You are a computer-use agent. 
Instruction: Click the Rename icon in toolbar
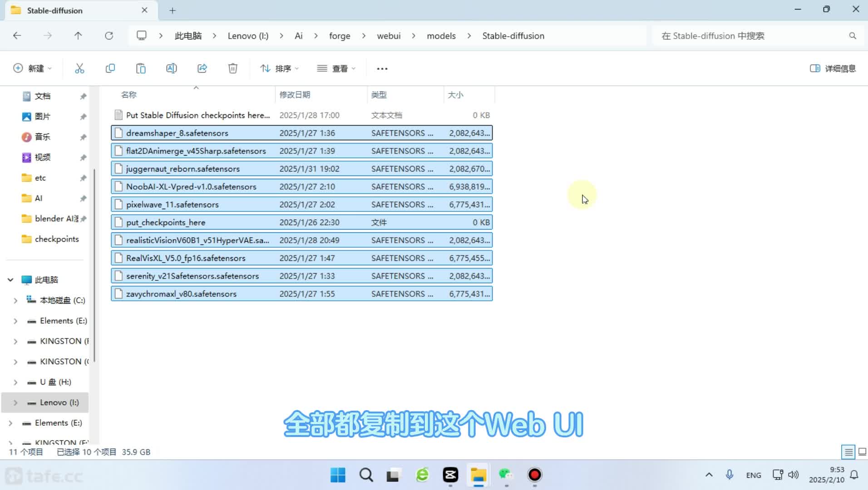(x=171, y=69)
